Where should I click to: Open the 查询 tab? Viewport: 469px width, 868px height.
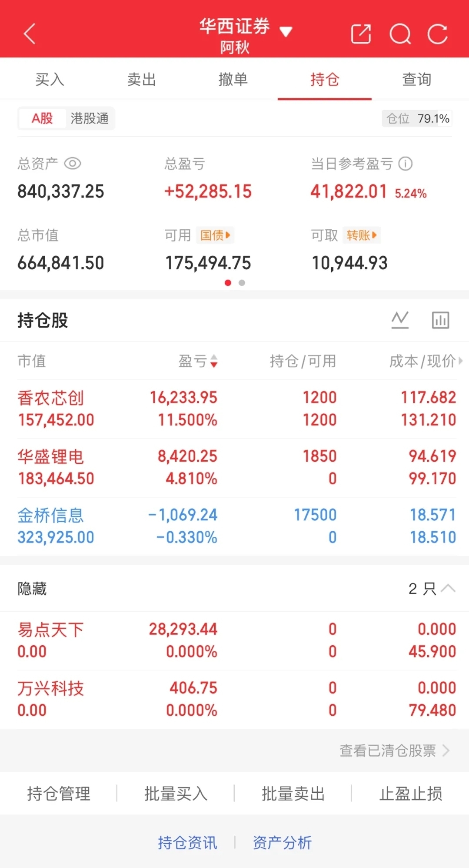tap(416, 79)
